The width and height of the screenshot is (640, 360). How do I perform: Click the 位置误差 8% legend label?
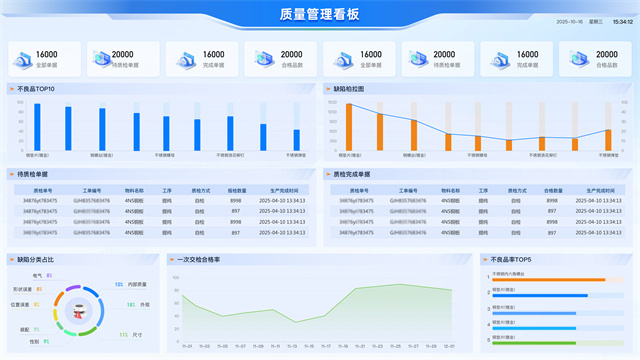click(x=25, y=304)
